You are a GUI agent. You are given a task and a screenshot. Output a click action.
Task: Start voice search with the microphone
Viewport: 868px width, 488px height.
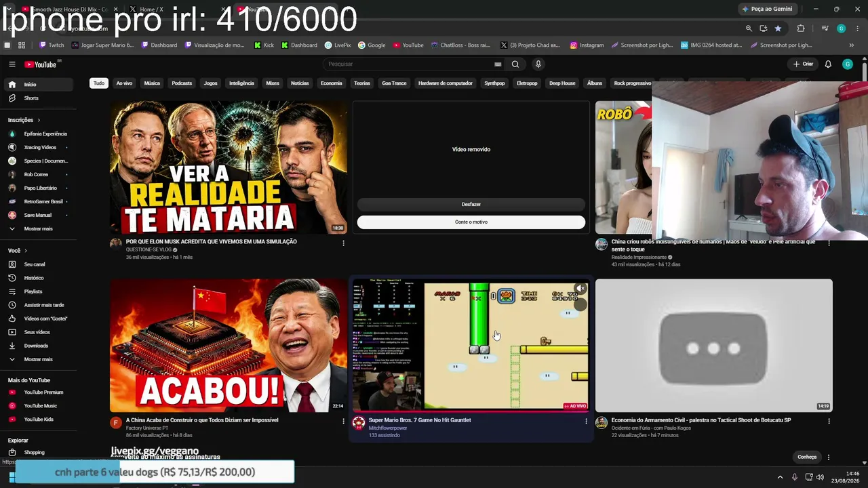pyautogui.click(x=538, y=64)
